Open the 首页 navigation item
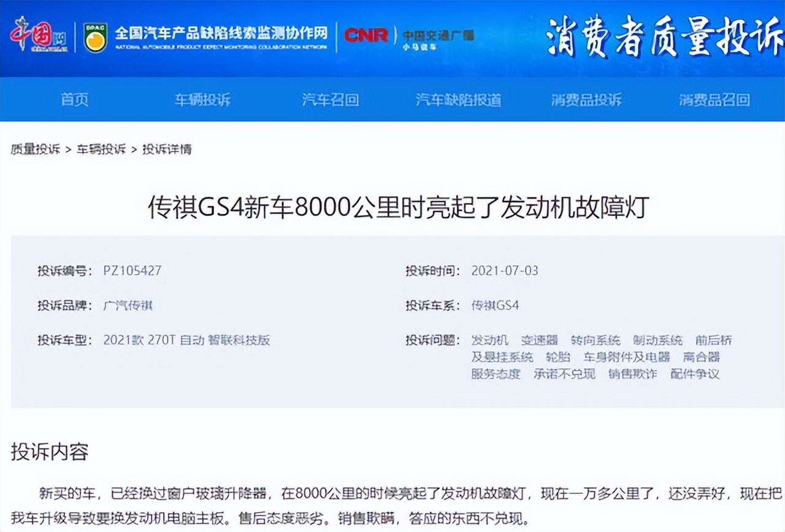The image size is (785, 532). pos(75,100)
